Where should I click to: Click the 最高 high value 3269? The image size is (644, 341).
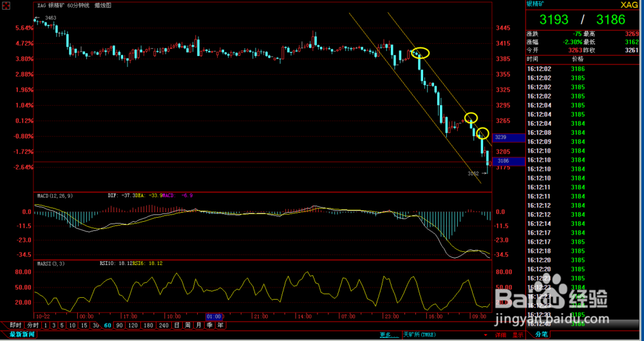tap(632, 34)
